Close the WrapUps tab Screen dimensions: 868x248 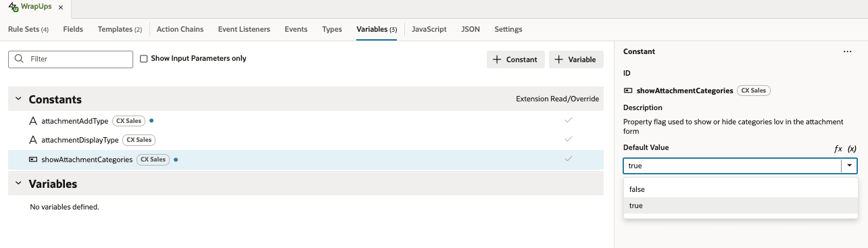[x=60, y=7]
